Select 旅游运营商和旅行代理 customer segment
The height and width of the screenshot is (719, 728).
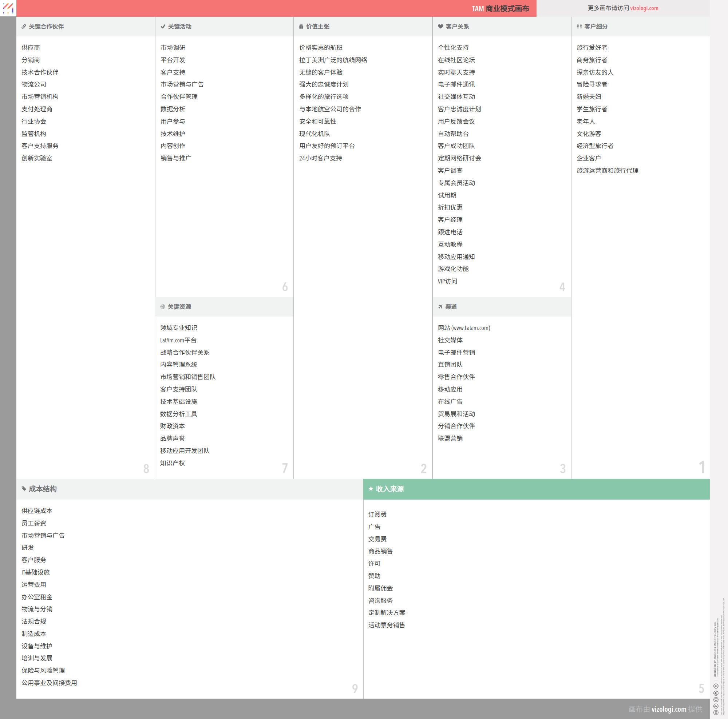pos(607,171)
